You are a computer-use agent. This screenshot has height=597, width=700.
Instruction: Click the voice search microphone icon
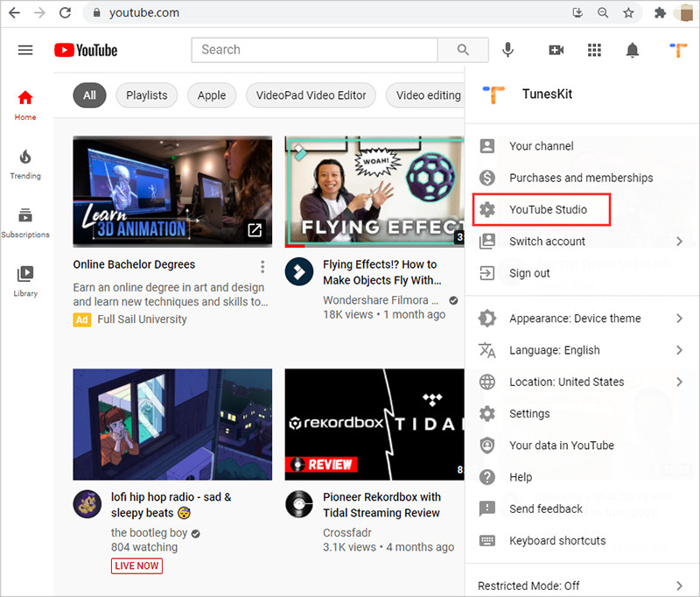pos(507,50)
